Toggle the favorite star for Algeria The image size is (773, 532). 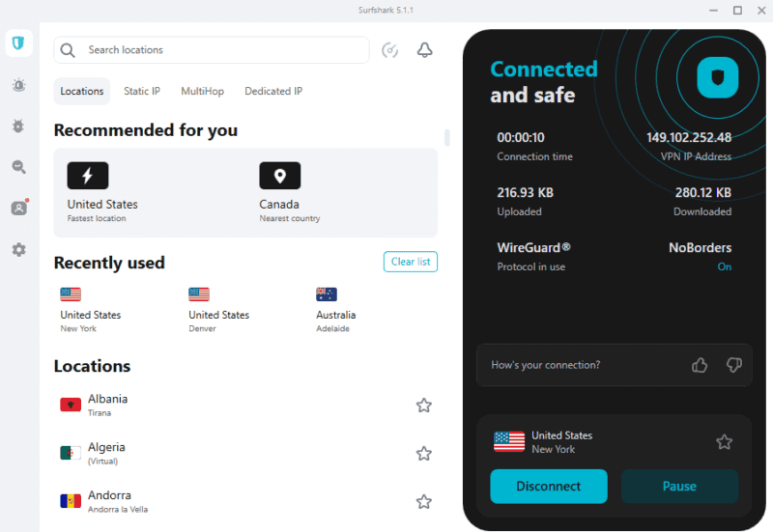pos(424,453)
